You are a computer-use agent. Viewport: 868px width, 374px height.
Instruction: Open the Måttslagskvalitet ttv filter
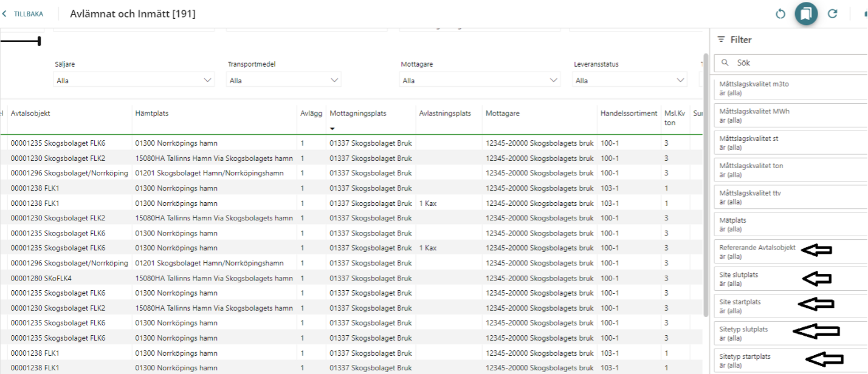[791, 197]
